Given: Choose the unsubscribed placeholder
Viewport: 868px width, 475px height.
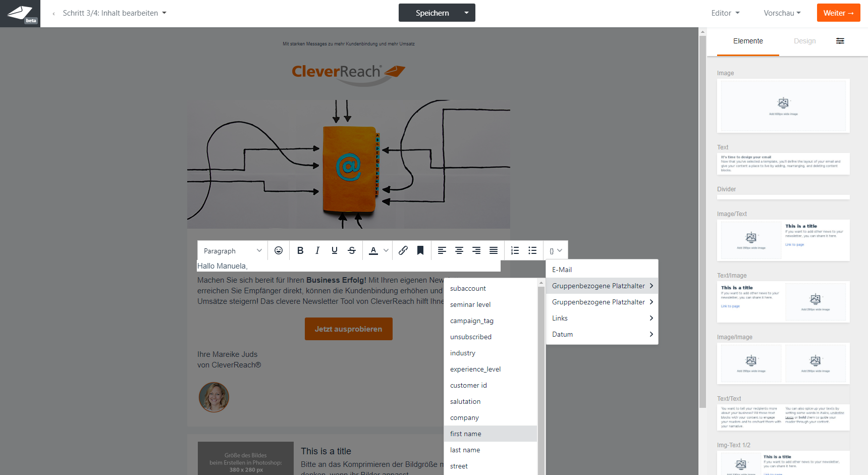Looking at the screenshot, I should 491,337.
